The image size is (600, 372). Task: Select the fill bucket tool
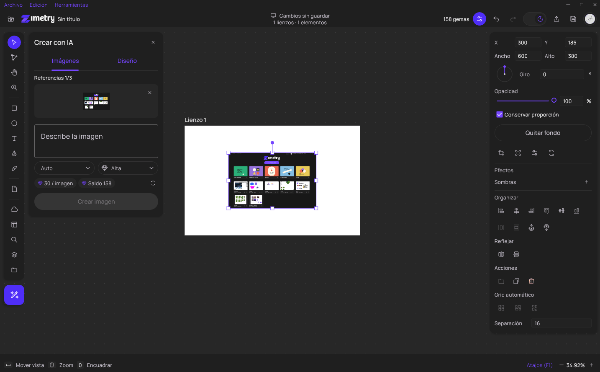click(14, 153)
